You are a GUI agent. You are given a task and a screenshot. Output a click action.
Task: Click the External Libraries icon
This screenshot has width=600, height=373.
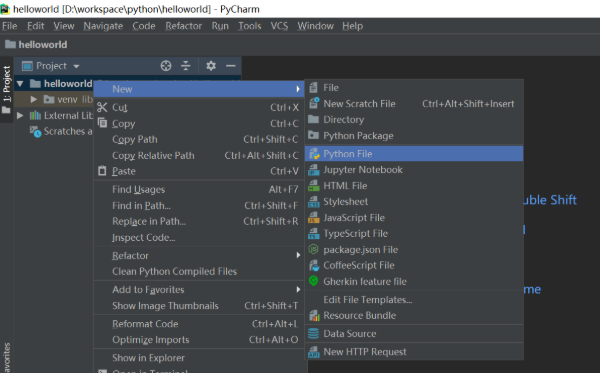pyautogui.click(x=36, y=115)
